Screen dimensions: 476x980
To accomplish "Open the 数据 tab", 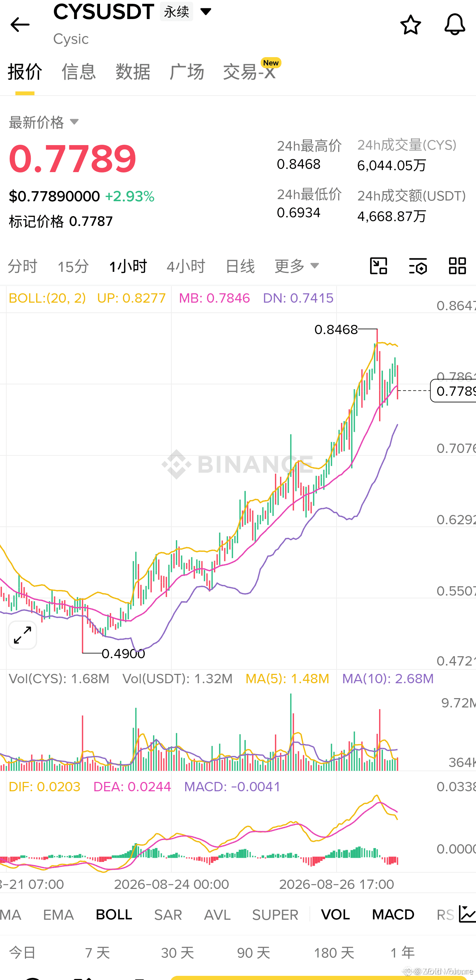I will tap(133, 72).
